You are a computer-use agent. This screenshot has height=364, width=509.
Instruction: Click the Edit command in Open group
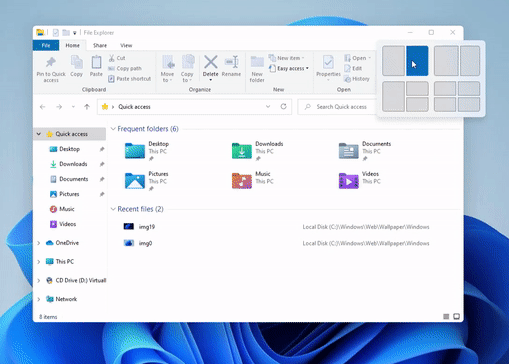pyautogui.click(x=353, y=68)
